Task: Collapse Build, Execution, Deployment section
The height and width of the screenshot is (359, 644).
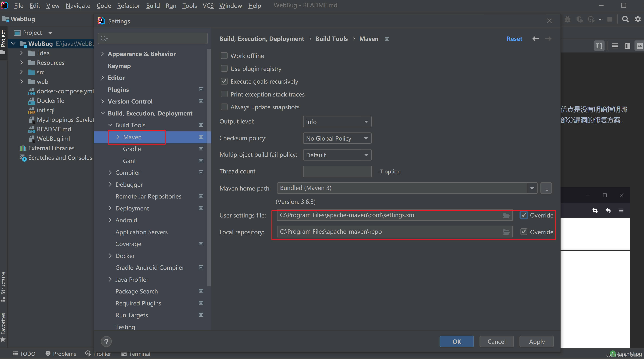Action: (103, 113)
